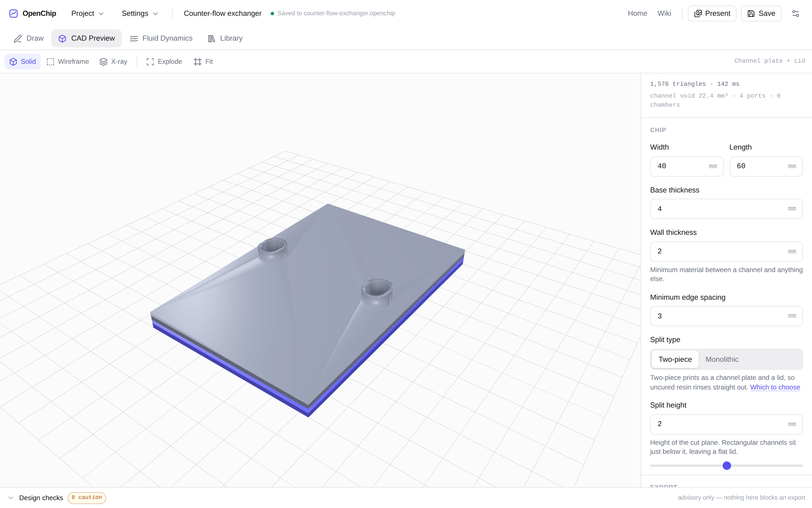
Task: Click the Width input field
Action: [687, 166]
